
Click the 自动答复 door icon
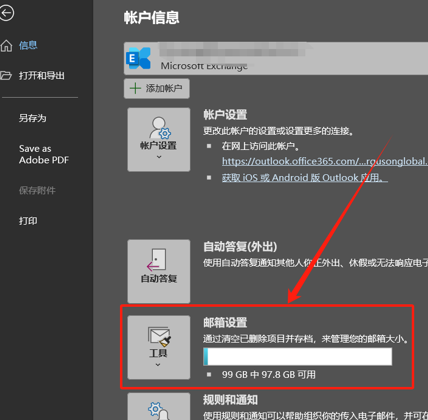pos(157,259)
